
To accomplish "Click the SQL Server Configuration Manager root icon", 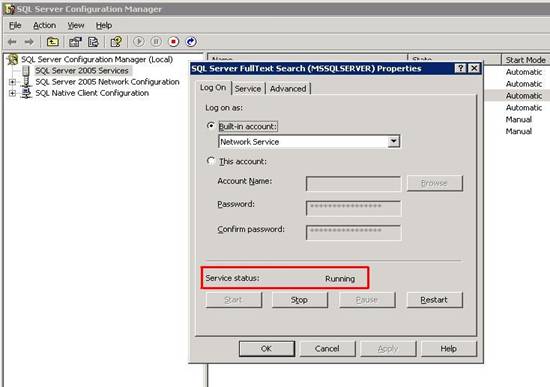I will coord(13,59).
